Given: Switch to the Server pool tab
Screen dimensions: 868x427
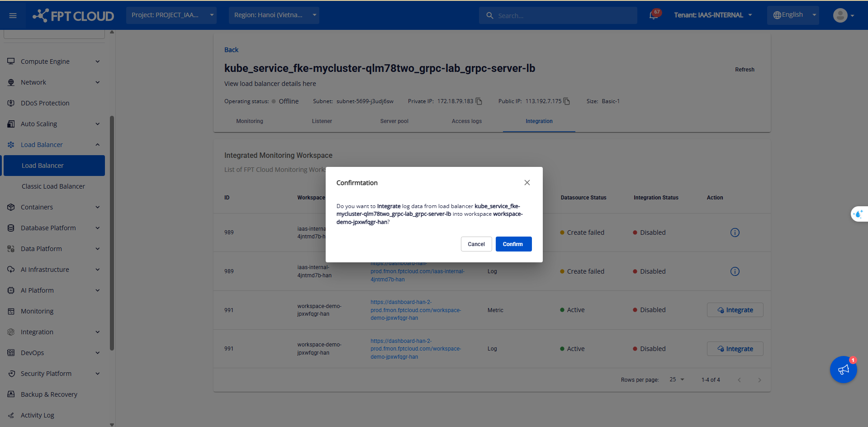Looking at the screenshot, I should coord(394,121).
